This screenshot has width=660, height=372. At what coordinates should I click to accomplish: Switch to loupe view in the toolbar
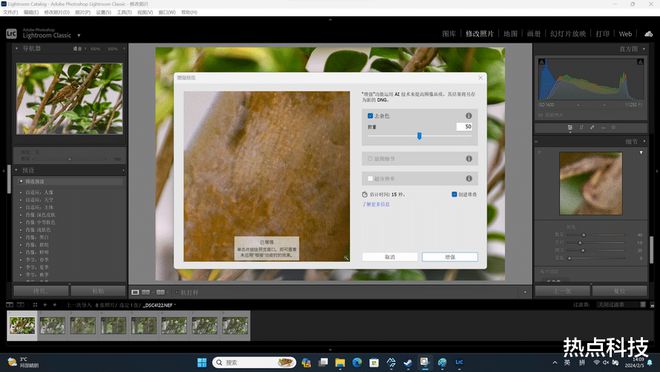pos(135,292)
